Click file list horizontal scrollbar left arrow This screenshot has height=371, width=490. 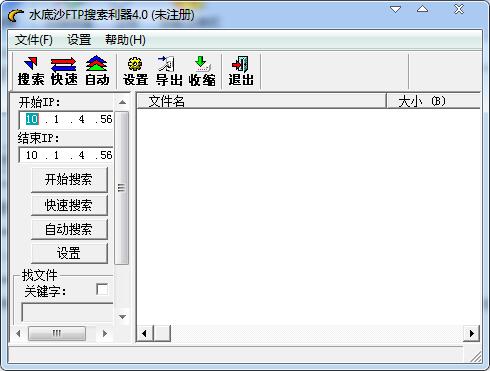click(145, 333)
